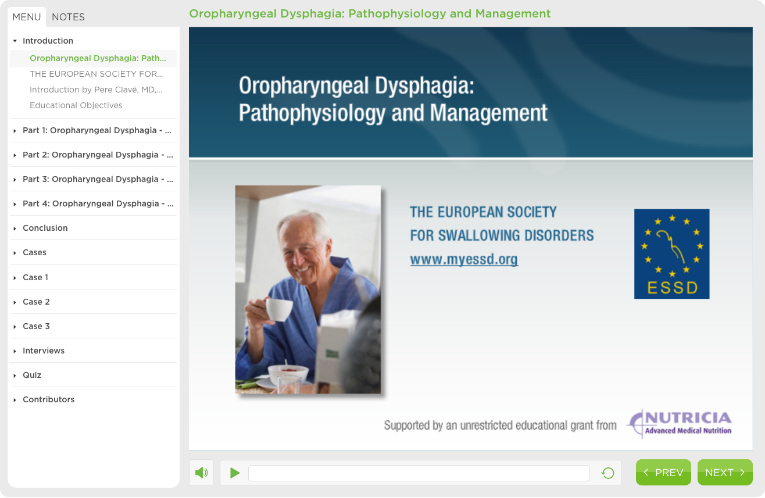Click the Case 1 label
The image size is (765, 498).
[x=35, y=277]
